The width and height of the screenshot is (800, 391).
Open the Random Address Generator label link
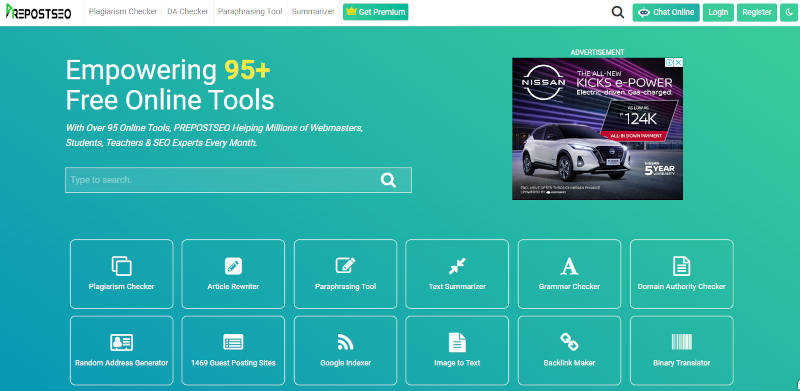point(121,363)
